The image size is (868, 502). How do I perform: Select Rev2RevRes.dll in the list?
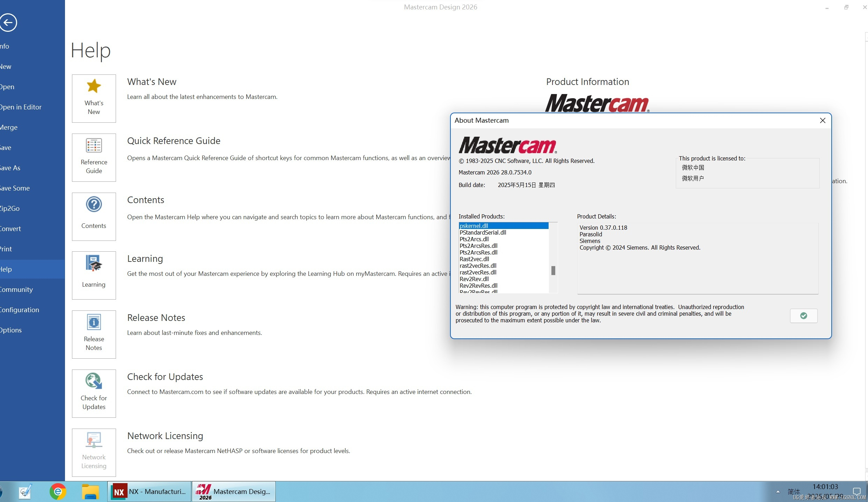pyautogui.click(x=504, y=286)
